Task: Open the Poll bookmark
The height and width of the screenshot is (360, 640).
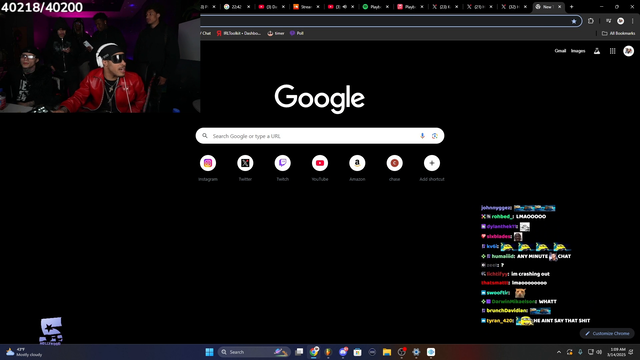Action: coord(297,33)
